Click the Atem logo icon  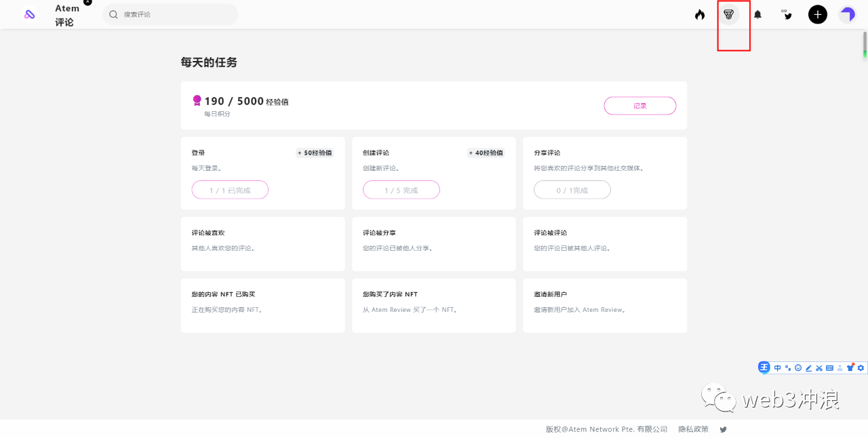(x=30, y=14)
